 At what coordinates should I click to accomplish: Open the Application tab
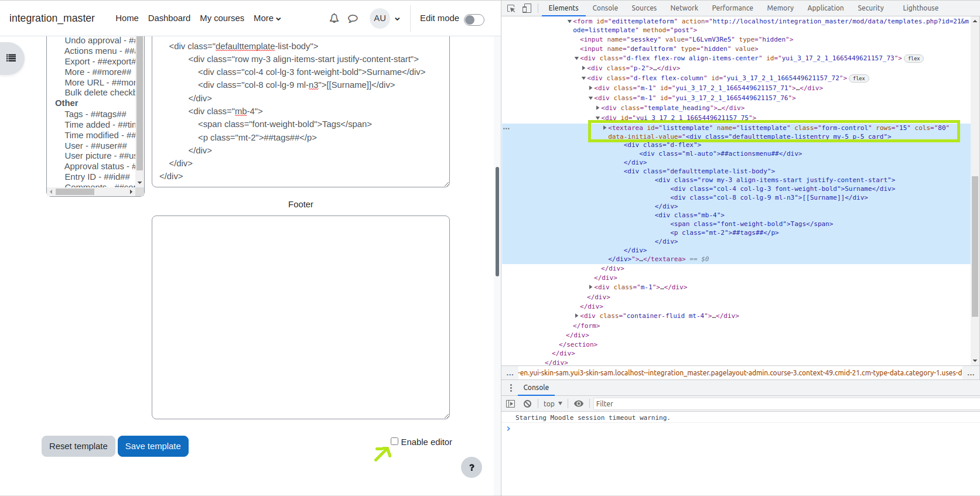tap(825, 8)
